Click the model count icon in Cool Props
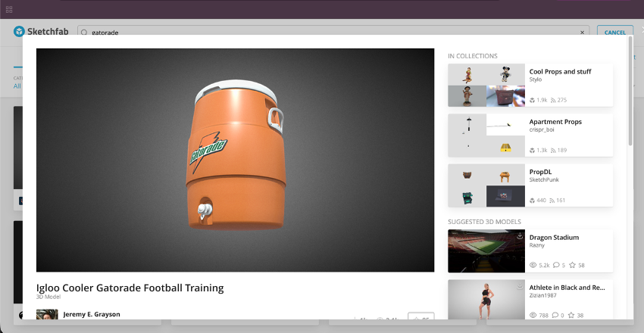 [x=533, y=100]
